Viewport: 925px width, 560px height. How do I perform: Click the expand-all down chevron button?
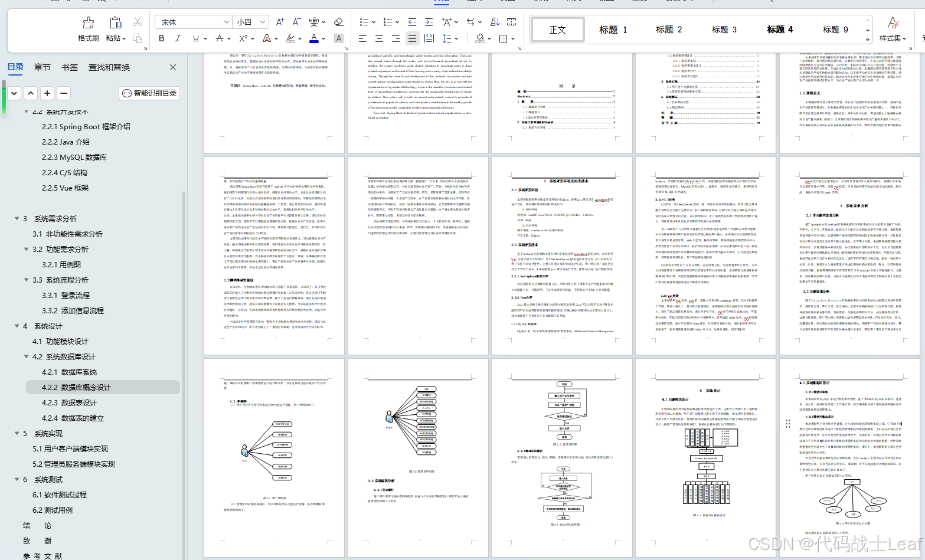click(x=14, y=93)
